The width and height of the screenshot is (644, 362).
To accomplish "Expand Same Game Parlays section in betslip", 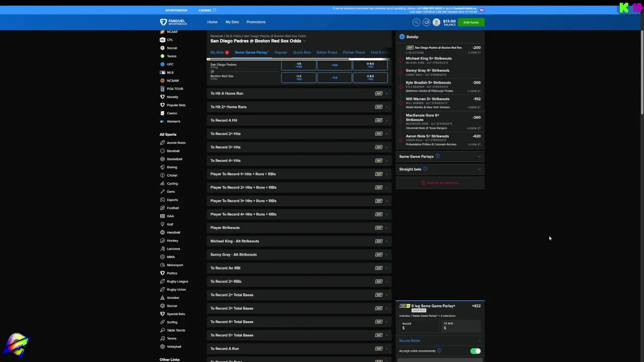I will tap(440, 156).
